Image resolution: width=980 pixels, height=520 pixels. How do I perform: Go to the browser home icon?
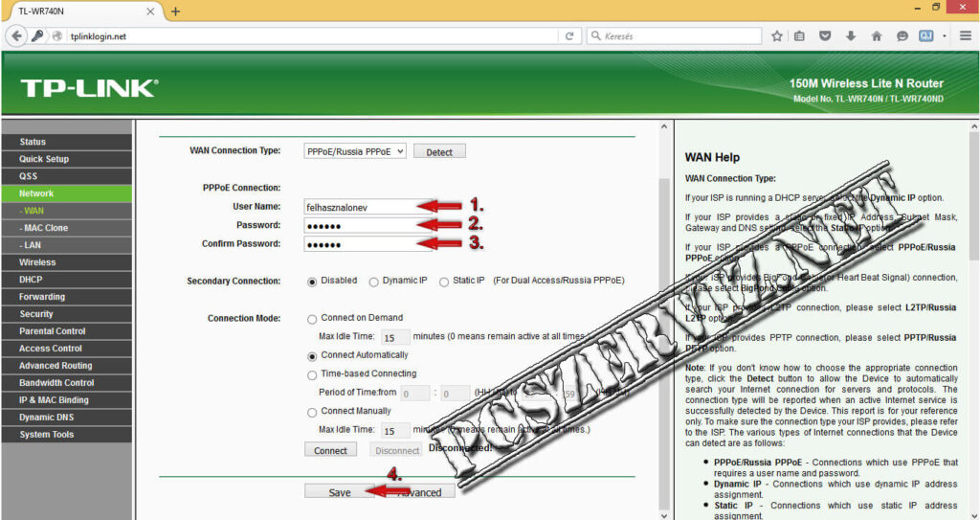(877, 36)
